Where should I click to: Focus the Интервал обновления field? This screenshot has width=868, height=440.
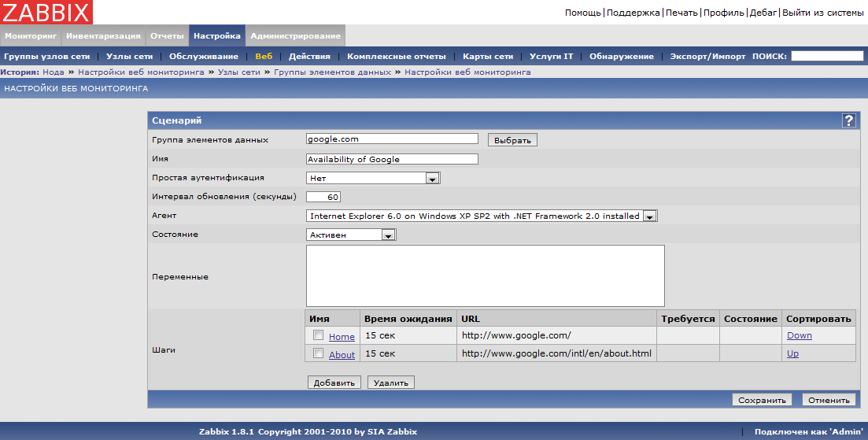click(x=323, y=197)
